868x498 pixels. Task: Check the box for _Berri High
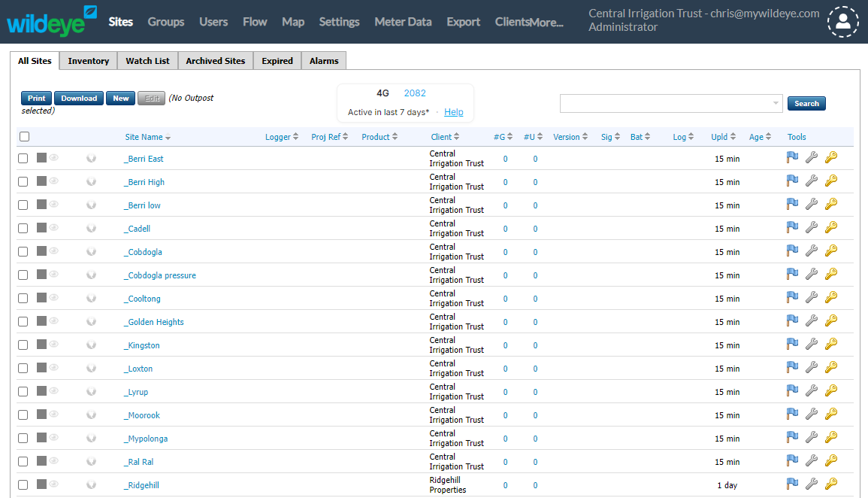[x=23, y=182]
